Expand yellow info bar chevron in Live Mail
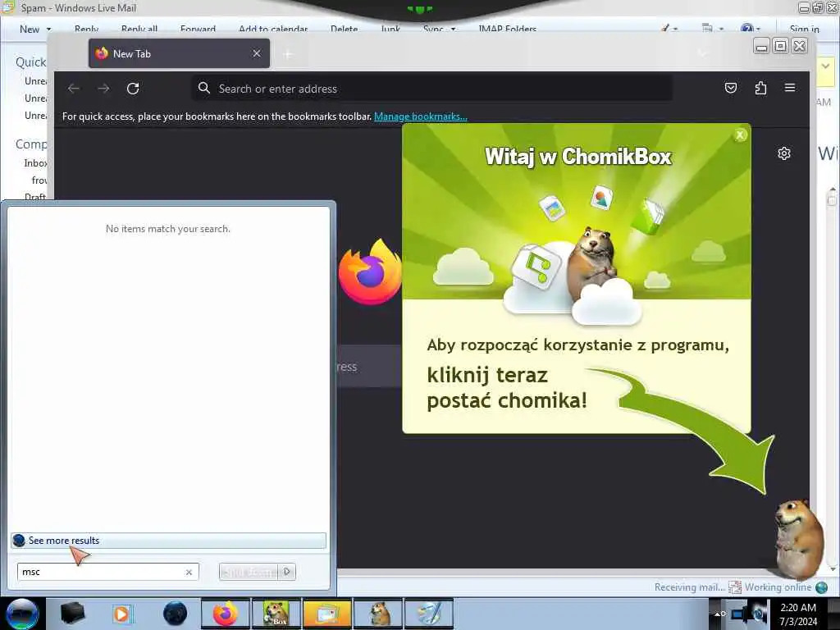This screenshot has width=840, height=630. [825, 66]
